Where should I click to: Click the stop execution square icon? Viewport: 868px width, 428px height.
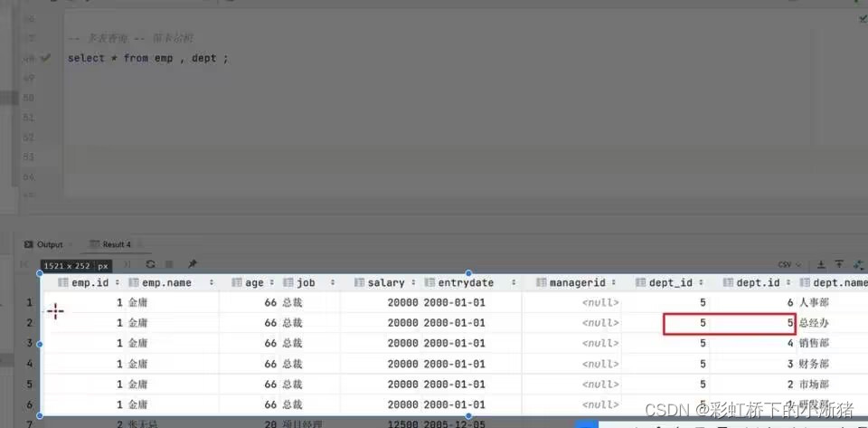tap(169, 264)
